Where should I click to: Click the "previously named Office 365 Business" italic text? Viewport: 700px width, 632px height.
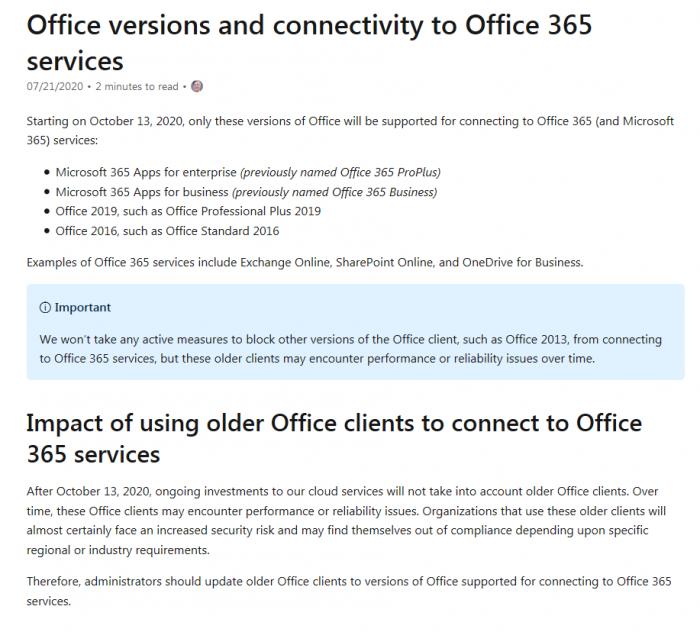[335, 192]
